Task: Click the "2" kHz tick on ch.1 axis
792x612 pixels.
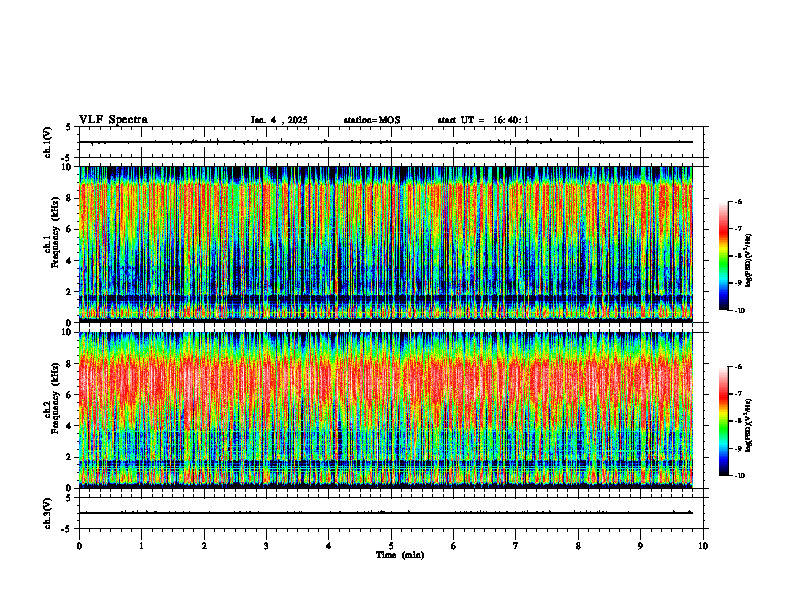Action: click(x=70, y=292)
